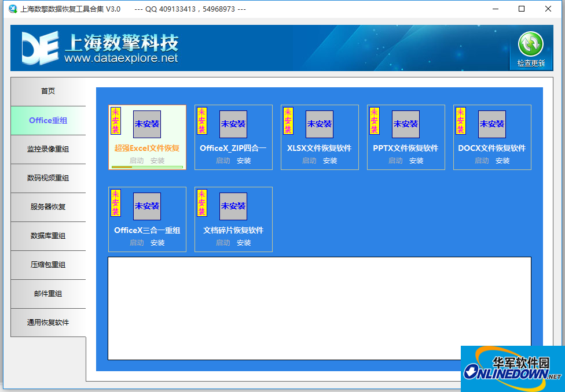
Task: Close the 上海数擎数据恢复工具合集 window
Action: [x=548, y=9]
